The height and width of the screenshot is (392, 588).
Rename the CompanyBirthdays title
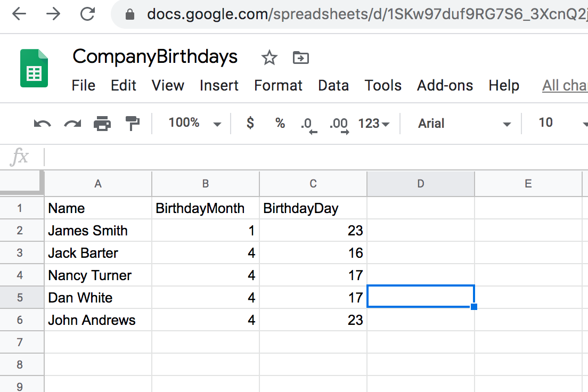point(155,56)
